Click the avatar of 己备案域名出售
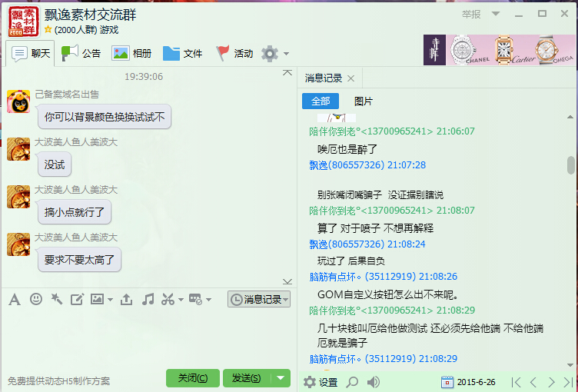The height and width of the screenshot is (392, 578). (x=18, y=101)
